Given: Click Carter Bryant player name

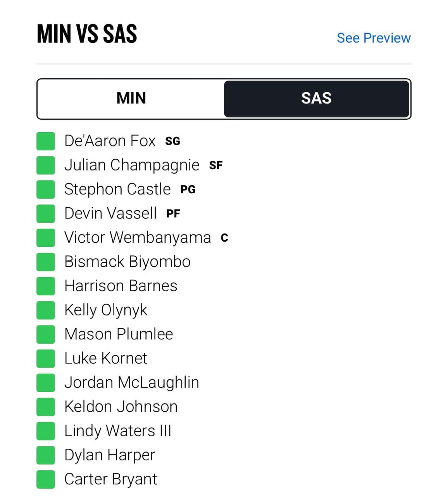Looking at the screenshot, I should click(x=111, y=479).
